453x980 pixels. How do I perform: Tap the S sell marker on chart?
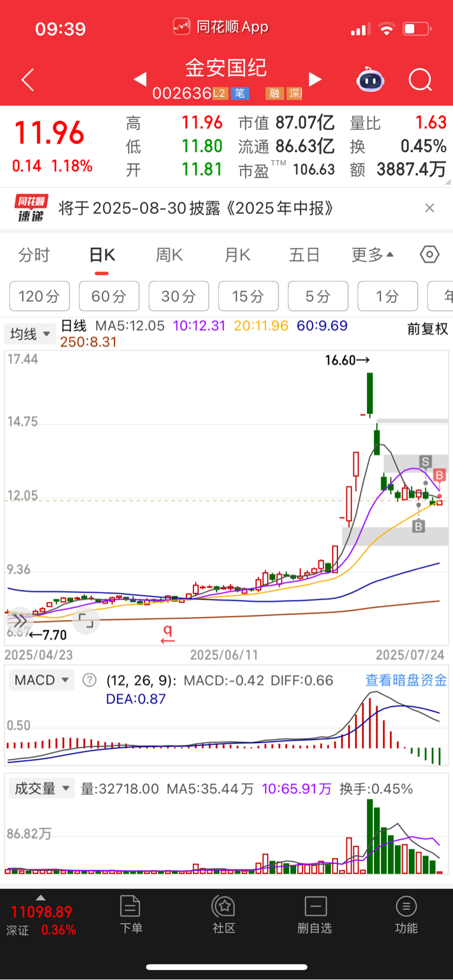pyautogui.click(x=425, y=461)
